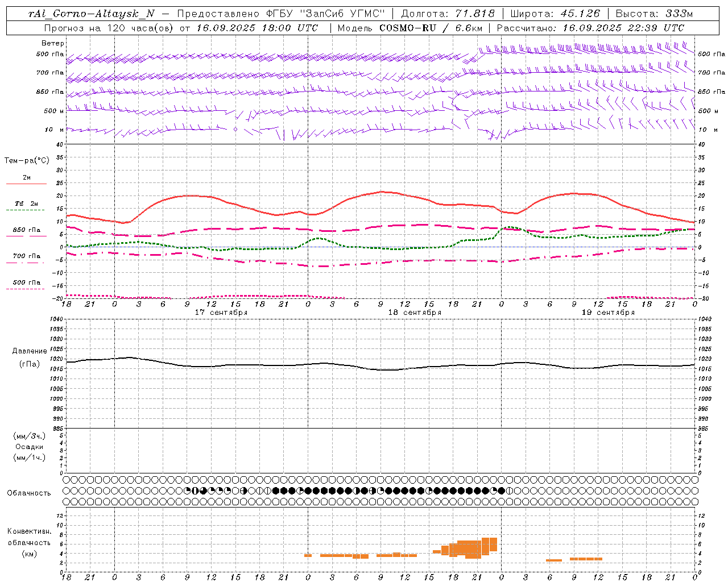Select the Рассчитано: 16.09.2025 22:39 UTC timestamp

590,28
